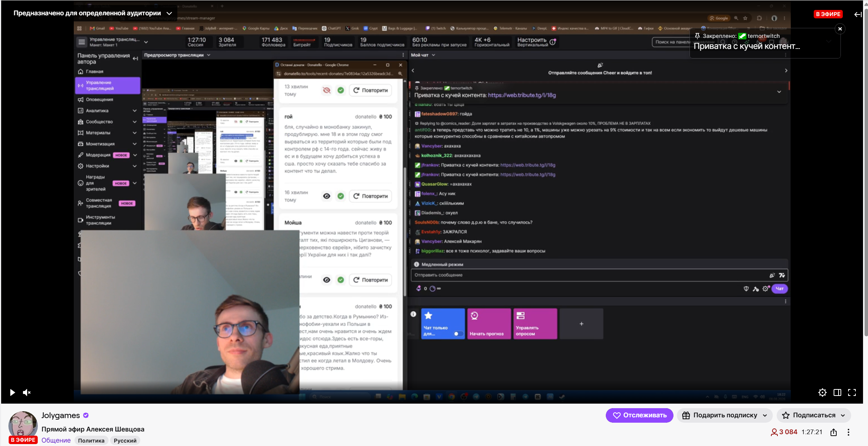Open the hamburger menu in the stream manager
Viewport: 868px width, 446px height.
pyautogui.click(x=82, y=42)
